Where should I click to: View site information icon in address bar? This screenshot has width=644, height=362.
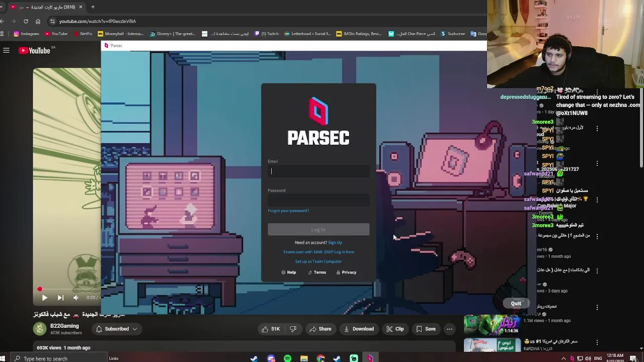(x=52, y=21)
